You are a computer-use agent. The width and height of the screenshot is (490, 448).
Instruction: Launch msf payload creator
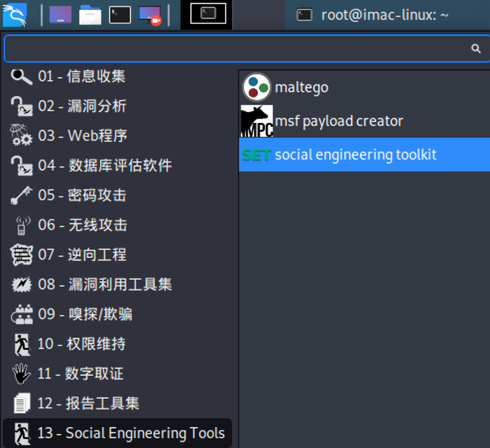coord(365,121)
